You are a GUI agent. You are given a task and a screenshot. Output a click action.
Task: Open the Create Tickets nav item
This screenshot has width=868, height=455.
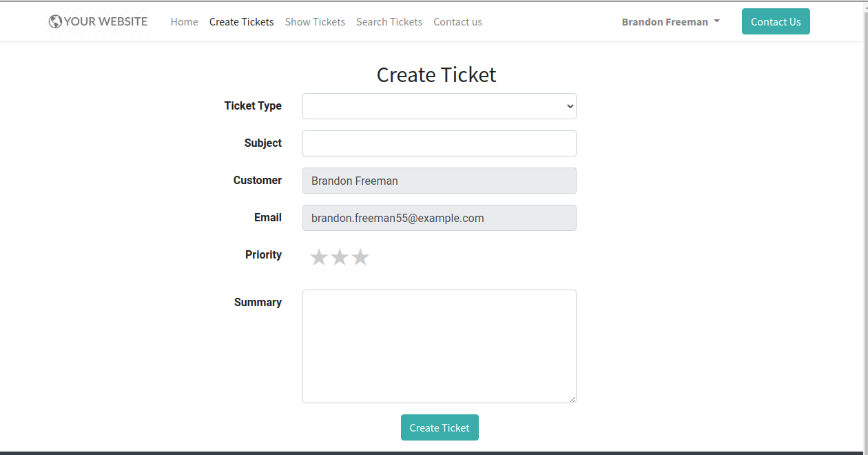coord(242,21)
